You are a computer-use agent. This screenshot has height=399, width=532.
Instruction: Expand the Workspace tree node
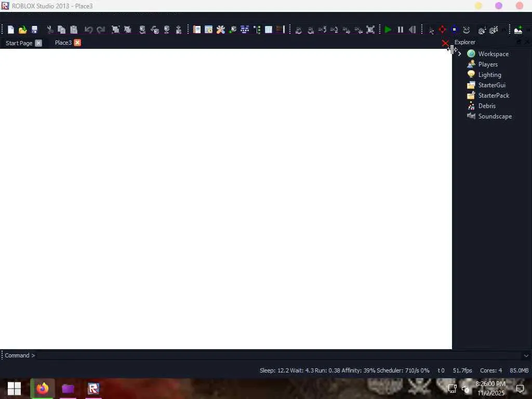click(x=459, y=54)
